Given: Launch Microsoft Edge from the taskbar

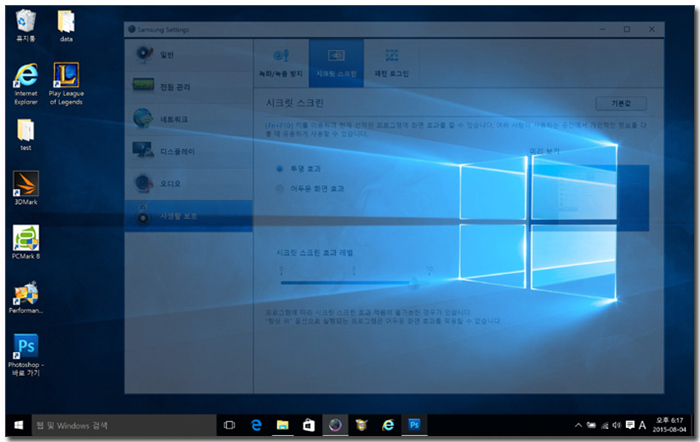Looking at the screenshot, I should click(x=256, y=425).
